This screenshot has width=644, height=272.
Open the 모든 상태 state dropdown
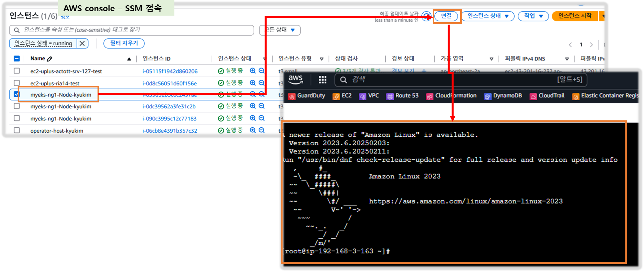point(280,30)
